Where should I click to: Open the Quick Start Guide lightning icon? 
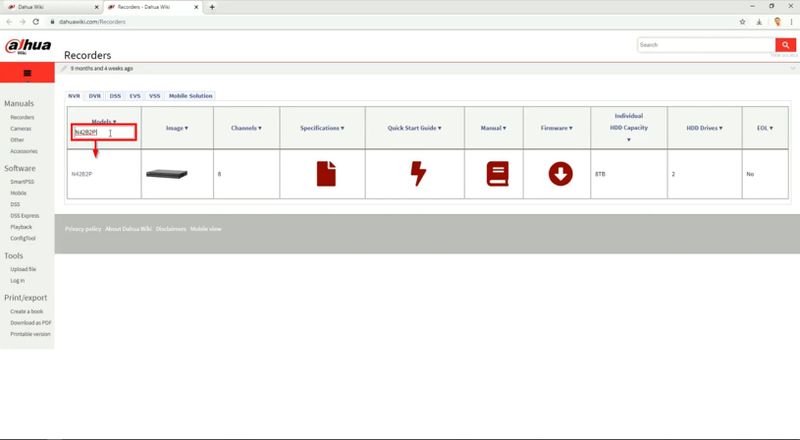pyautogui.click(x=418, y=174)
